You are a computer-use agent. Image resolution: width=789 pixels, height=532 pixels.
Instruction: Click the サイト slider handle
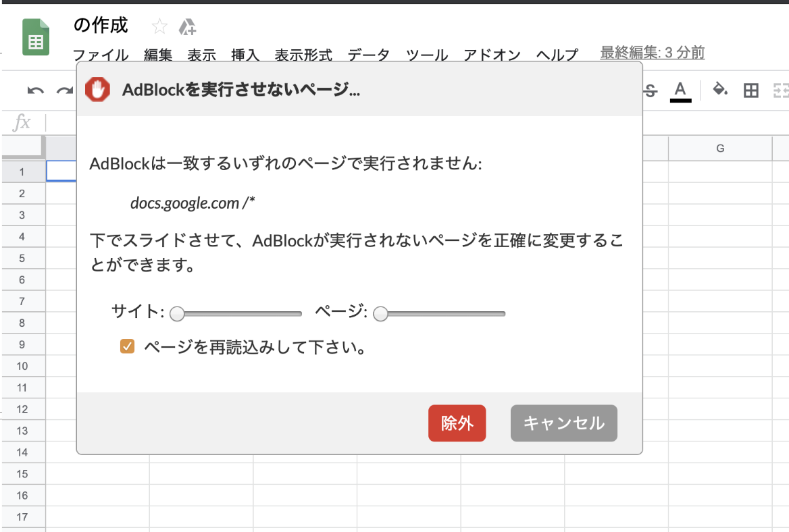177,314
